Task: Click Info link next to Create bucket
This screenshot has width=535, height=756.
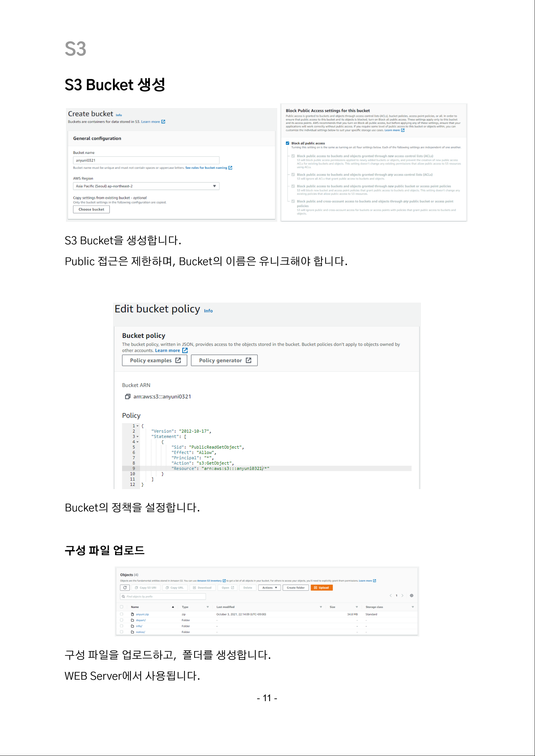Action: pyautogui.click(x=119, y=115)
